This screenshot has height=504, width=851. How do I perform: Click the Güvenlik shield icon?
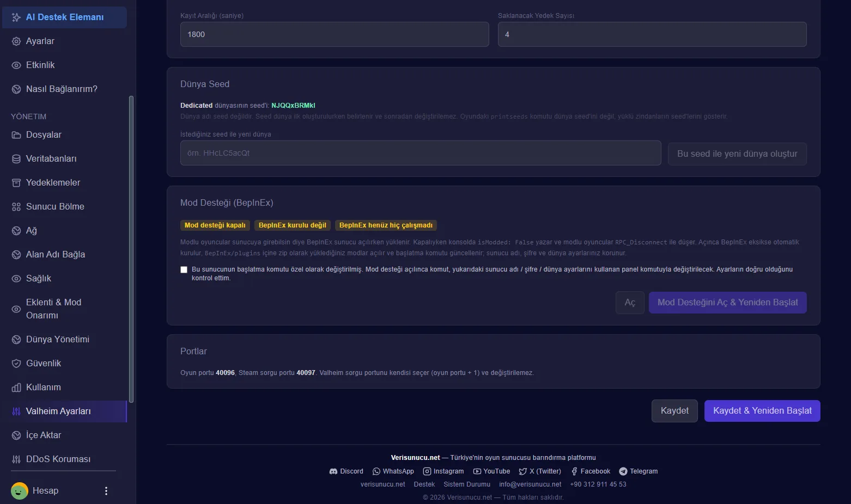pos(16,364)
